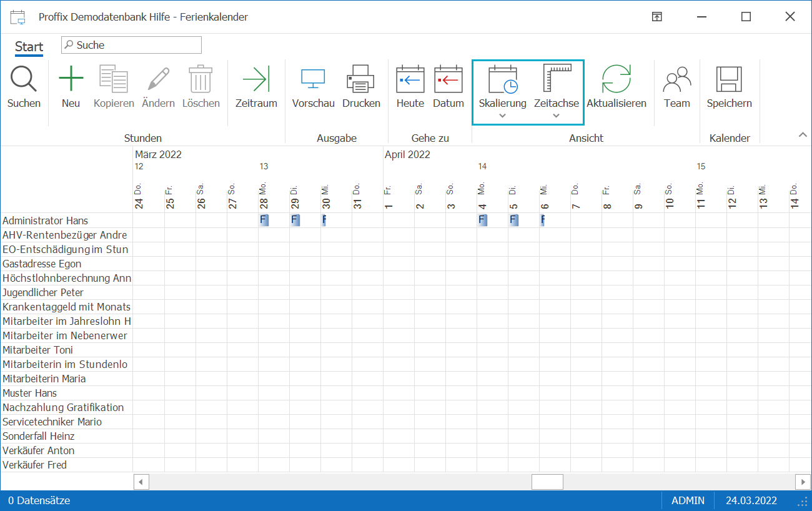Click the ADMIN user in status bar
The image size is (812, 511).
[x=688, y=500]
